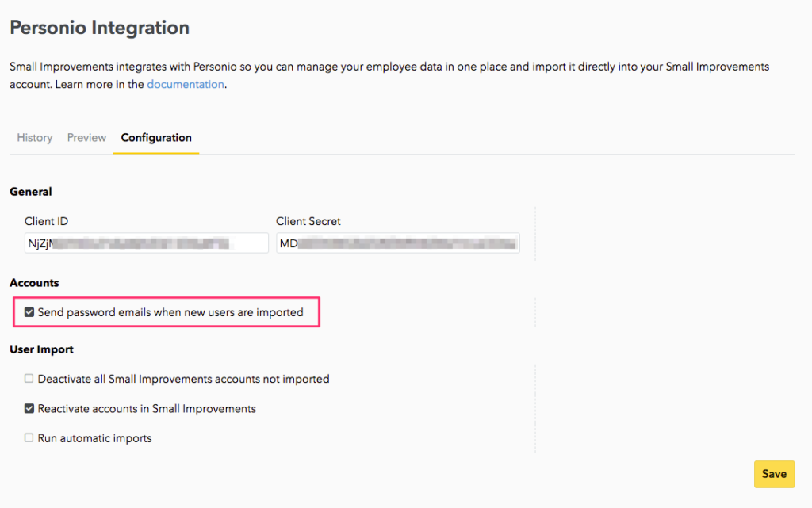
Task: Uncheck the Send password emails checkbox
Action: pos(29,312)
